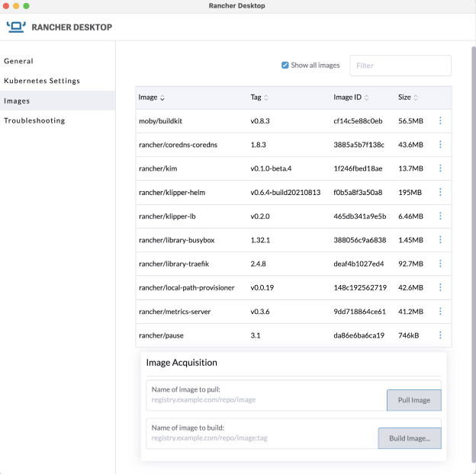Click the Image Acquisition heading
476x474 pixels.
pos(182,363)
